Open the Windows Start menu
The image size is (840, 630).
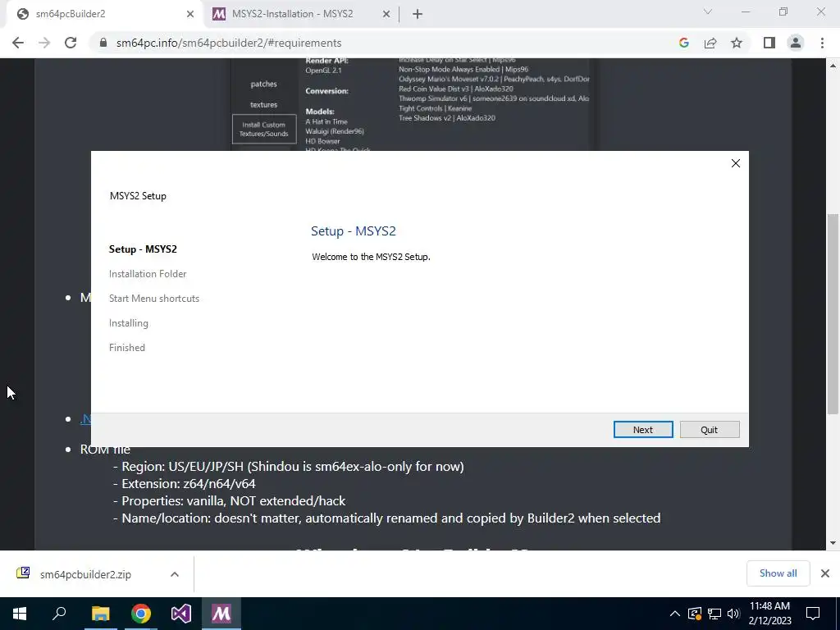pyautogui.click(x=20, y=614)
